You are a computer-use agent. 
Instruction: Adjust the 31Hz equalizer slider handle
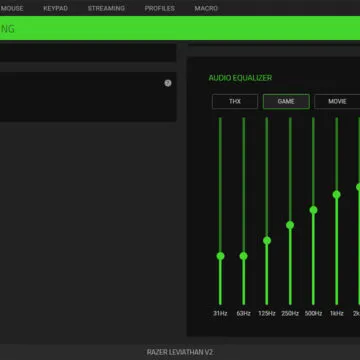point(220,256)
